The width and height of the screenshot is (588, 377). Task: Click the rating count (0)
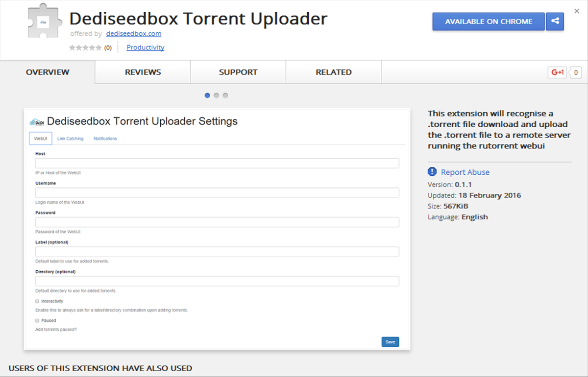(x=108, y=48)
